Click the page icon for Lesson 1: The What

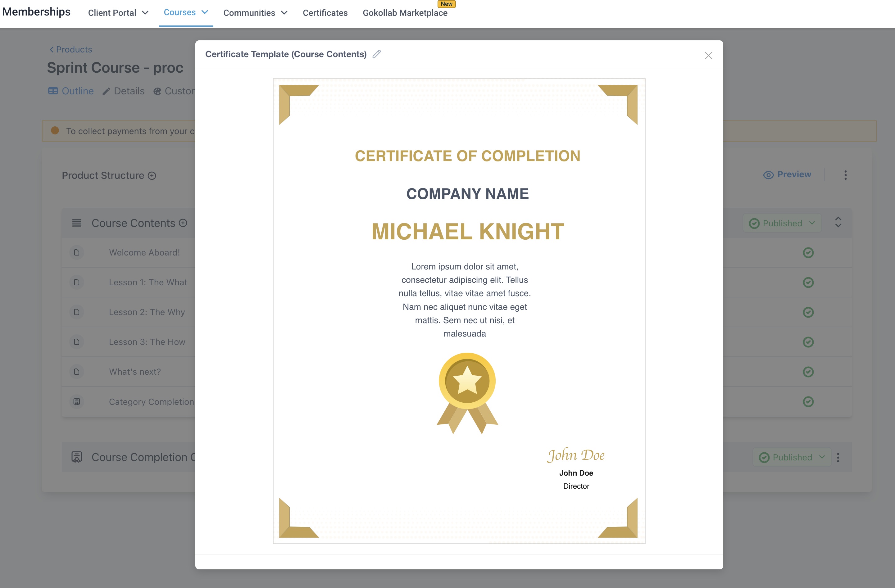[77, 282]
